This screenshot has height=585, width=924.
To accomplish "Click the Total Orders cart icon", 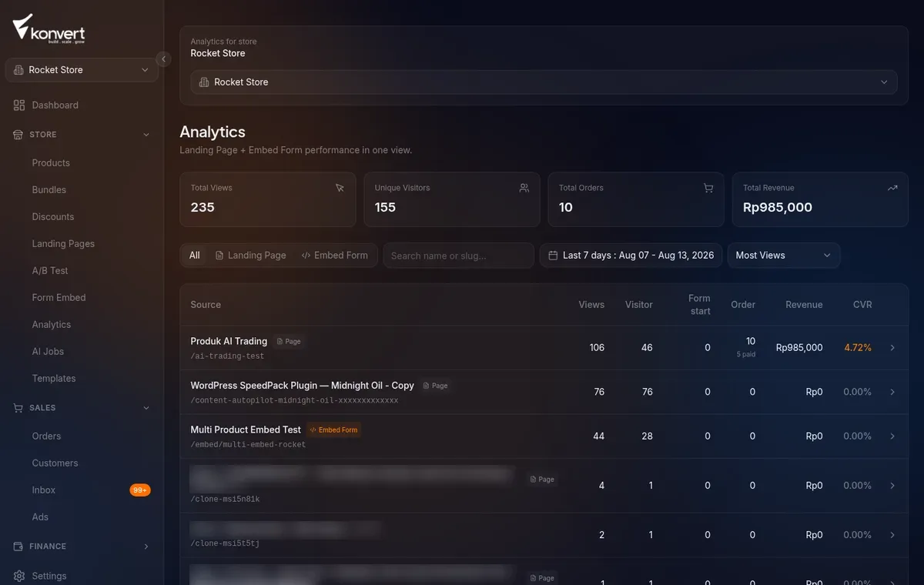I will [708, 188].
